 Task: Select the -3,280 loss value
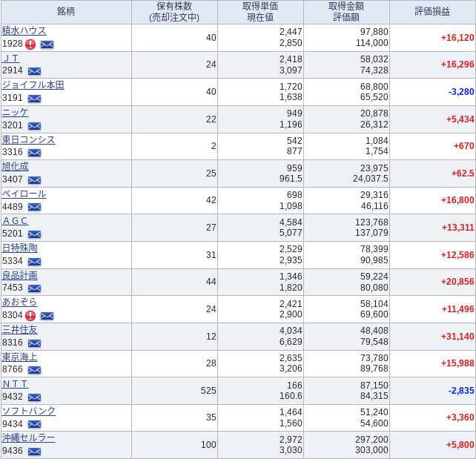(461, 92)
